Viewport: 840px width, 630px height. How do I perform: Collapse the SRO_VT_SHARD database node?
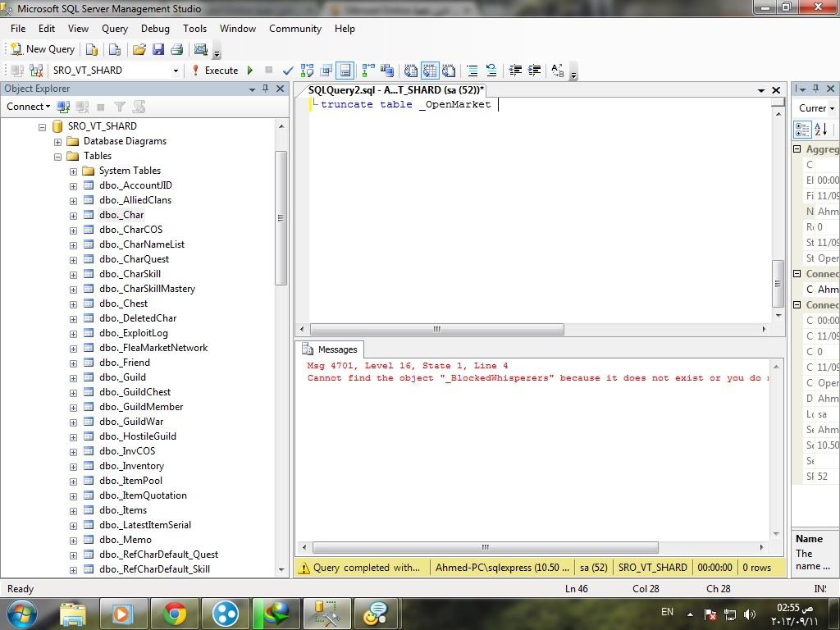[x=43, y=127]
